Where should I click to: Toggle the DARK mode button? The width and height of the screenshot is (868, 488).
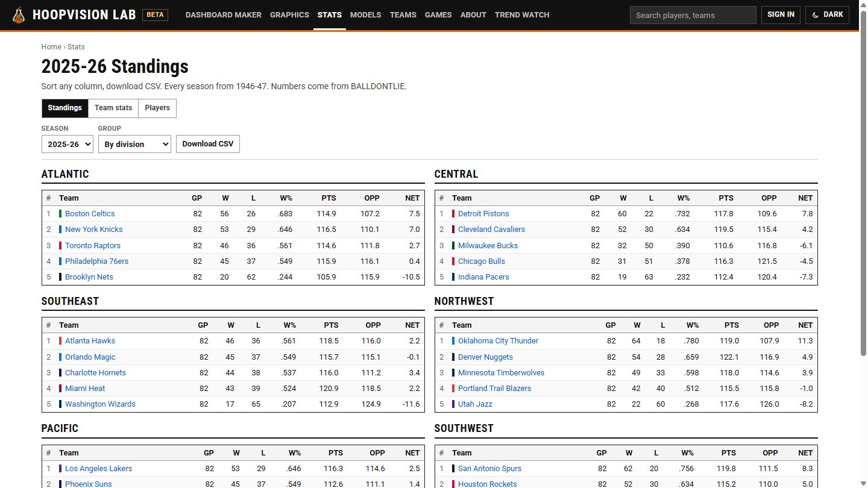coord(827,15)
